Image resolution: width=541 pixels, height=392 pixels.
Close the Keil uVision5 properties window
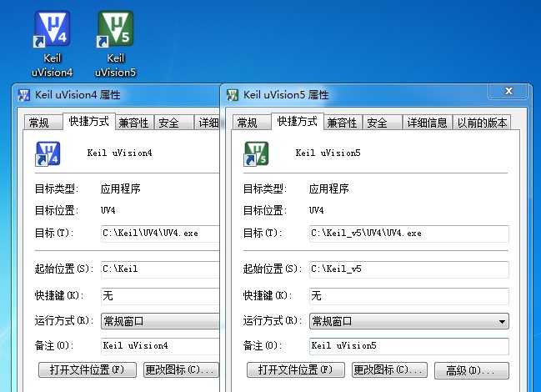(x=508, y=91)
